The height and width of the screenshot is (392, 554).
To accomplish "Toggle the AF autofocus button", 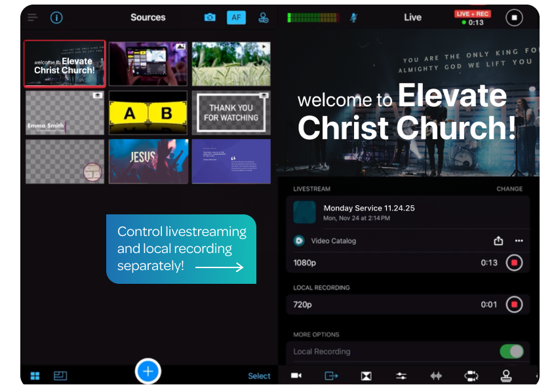I will (236, 18).
